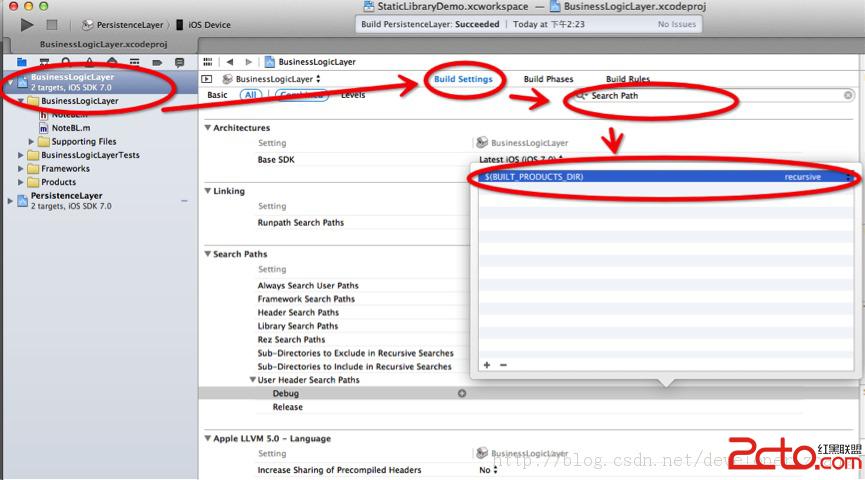Select the Debug row under User Header Search Paths

pos(286,393)
